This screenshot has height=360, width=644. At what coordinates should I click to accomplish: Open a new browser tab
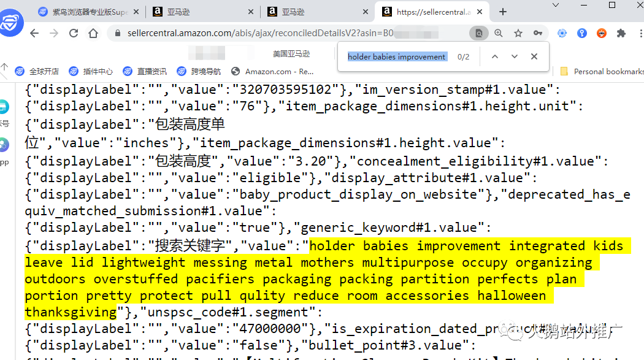click(x=503, y=12)
